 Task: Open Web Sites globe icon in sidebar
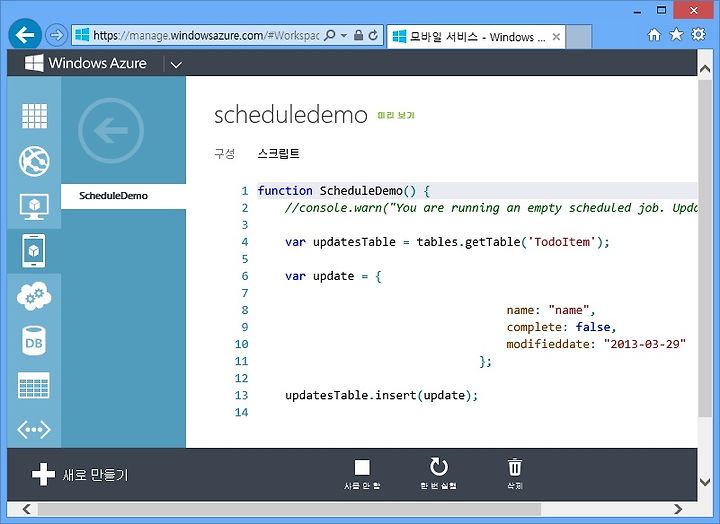[x=34, y=161]
